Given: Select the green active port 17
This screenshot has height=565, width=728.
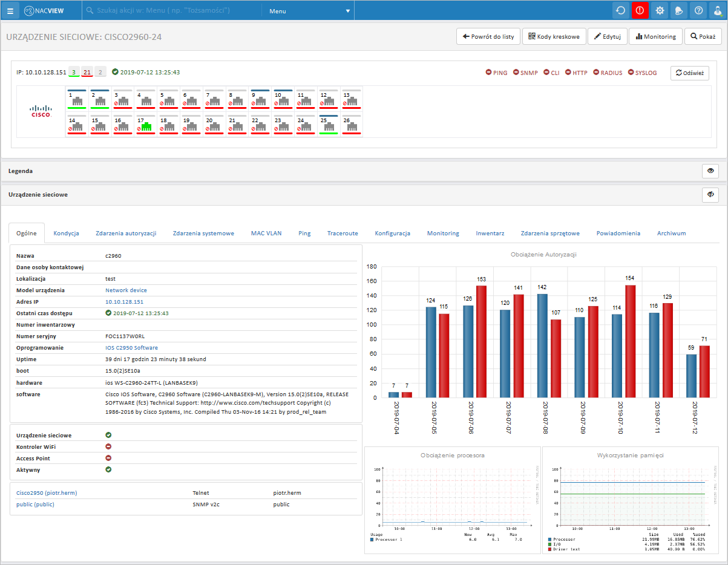Looking at the screenshot, I should tap(145, 125).
